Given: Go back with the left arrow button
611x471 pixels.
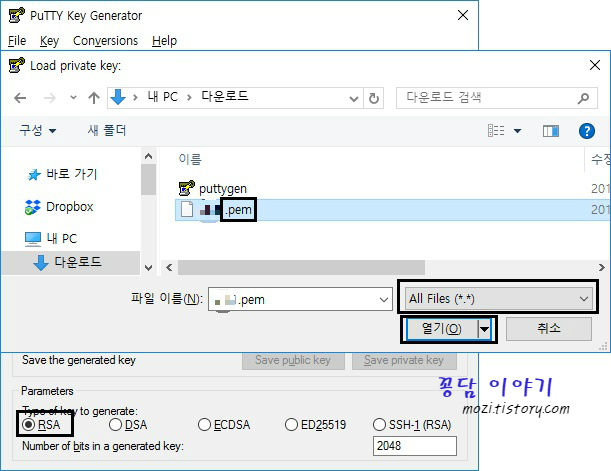Looking at the screenshot, I should pos(20,98).
